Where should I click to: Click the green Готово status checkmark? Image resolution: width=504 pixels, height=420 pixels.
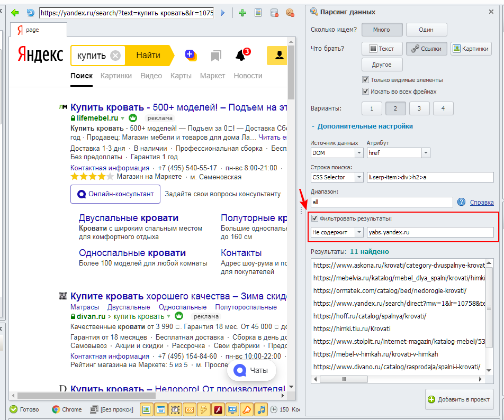pyautogui.click(x=14, y=409)
